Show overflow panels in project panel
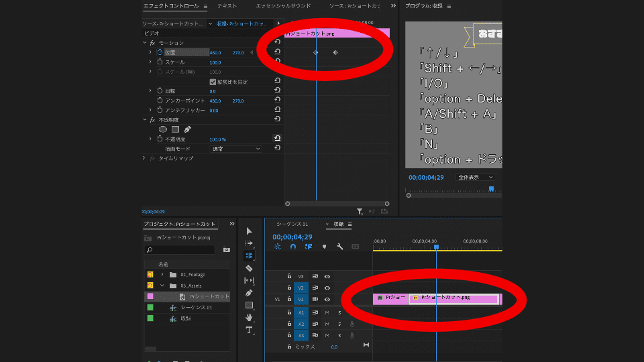The width and height of the screenshot is (644, 362). point(232,224)
